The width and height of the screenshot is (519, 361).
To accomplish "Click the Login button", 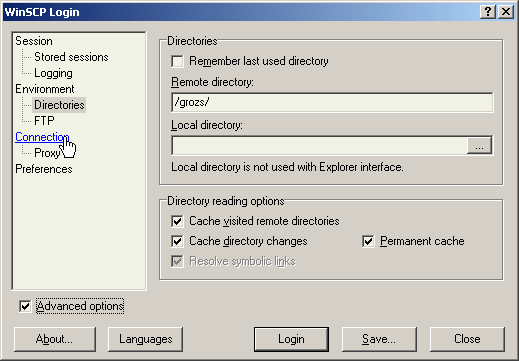I will tap(291, 339).
